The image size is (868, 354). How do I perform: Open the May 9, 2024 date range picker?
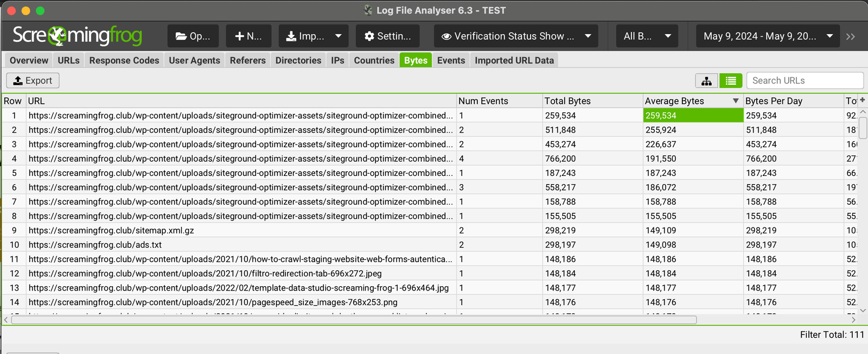767,36
